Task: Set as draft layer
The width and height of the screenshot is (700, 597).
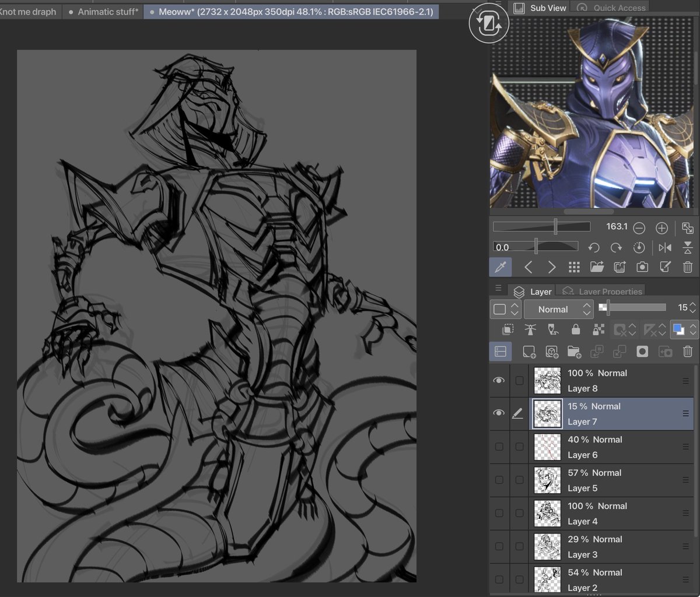Action: click(552, 330)
